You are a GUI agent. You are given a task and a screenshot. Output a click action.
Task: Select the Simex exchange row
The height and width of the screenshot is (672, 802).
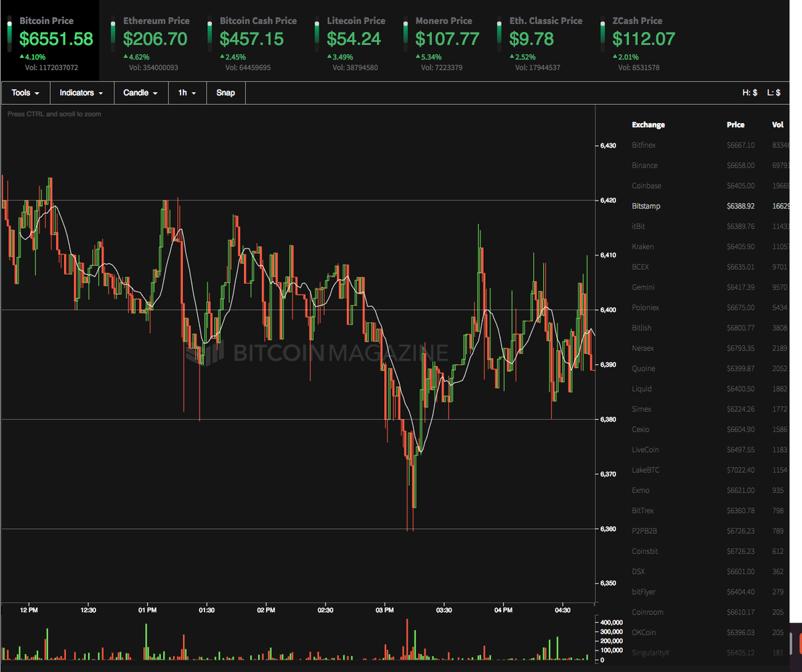(710, 409)
